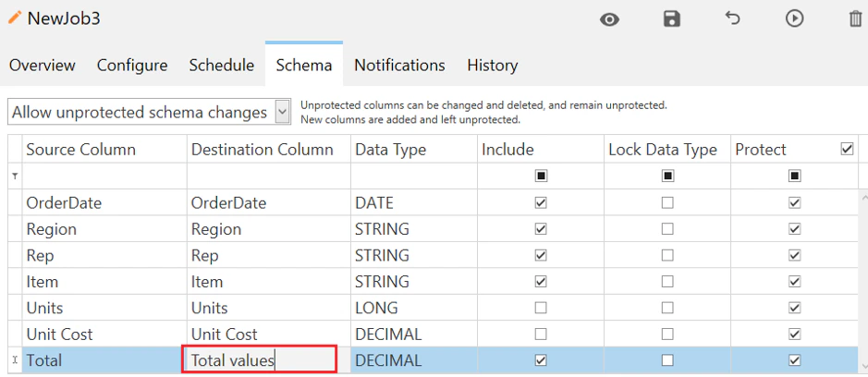Select the Schema tab

coord(304,66)
